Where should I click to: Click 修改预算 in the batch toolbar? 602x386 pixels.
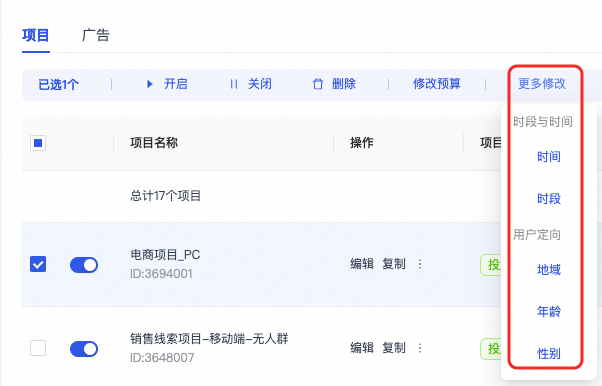(437, 84)
